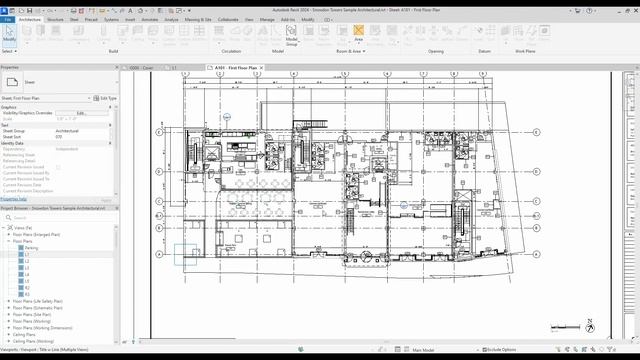Switch to the 0000 - Cover view tab
The image size is (640, 360).
click(141, 68)
